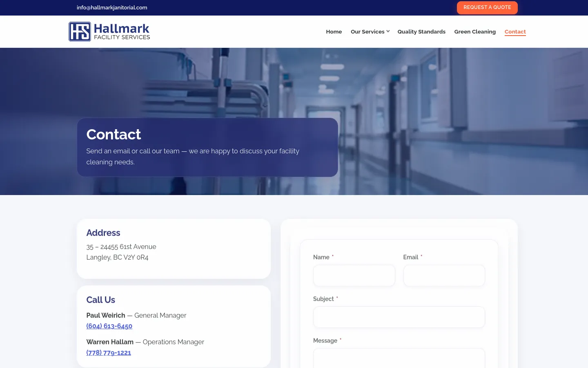This screenshot has height=368, width=588.
Task: Call Warren Hallam at (778) 779-1221
Action: [x=109, y=352]
